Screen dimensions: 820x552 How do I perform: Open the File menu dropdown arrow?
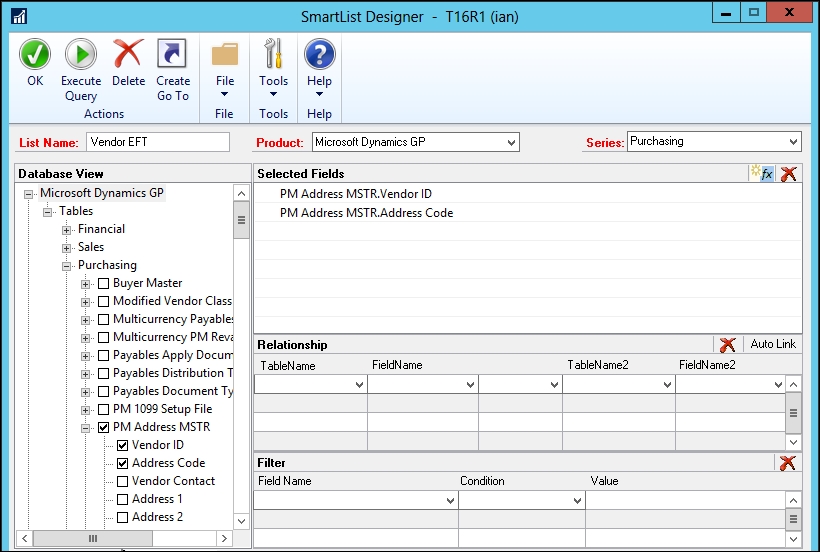point(224,95)
